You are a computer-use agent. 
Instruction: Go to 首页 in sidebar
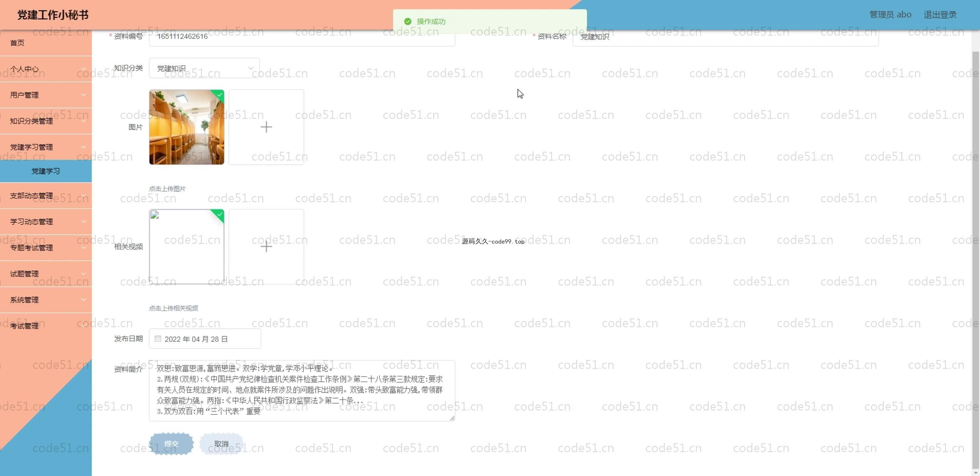46,43
